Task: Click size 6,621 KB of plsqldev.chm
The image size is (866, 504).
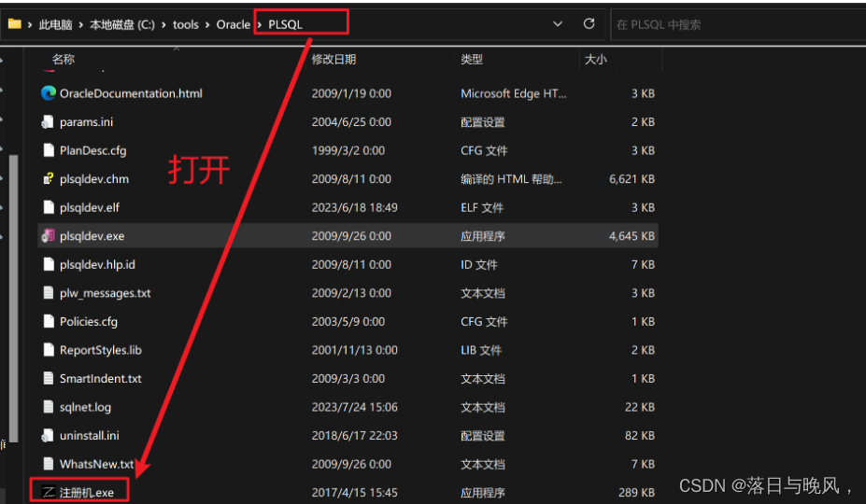Action: click(632, 179)
